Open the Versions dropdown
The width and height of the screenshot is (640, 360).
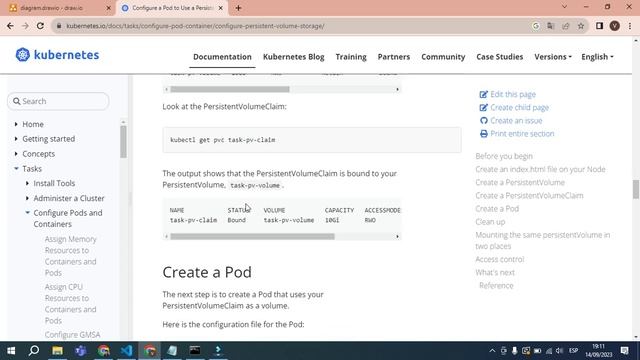click(x=553, y=57)
